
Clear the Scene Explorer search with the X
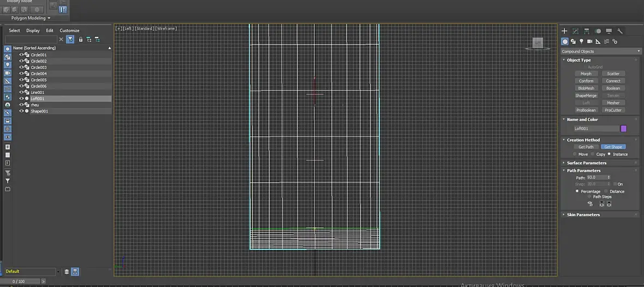(x=61, y=39)
